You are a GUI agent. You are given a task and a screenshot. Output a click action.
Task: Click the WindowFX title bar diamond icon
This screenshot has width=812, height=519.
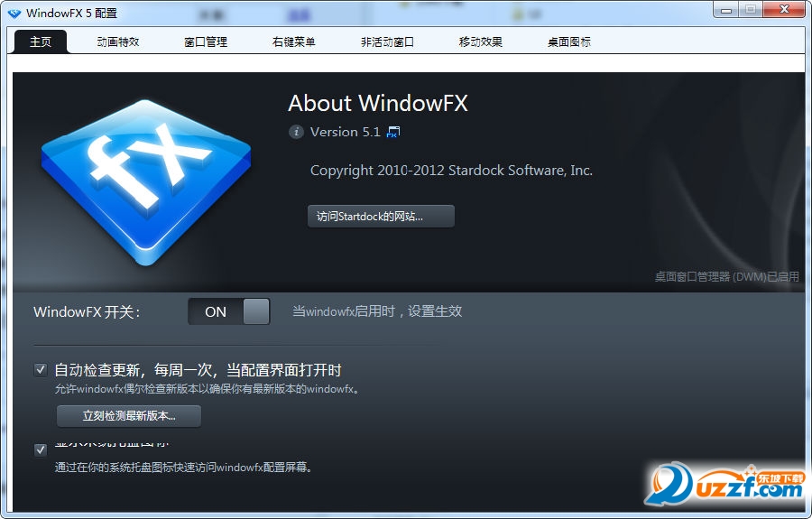click(14, 14)
